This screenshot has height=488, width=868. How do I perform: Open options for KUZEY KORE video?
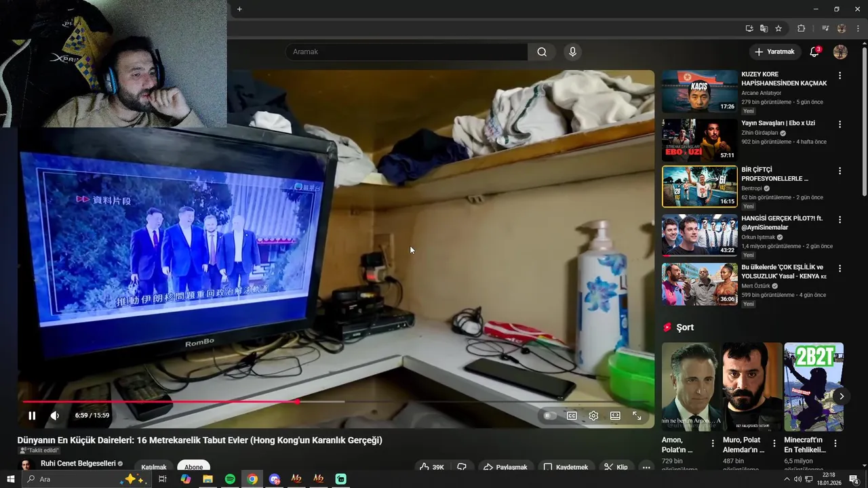point(840,76)
